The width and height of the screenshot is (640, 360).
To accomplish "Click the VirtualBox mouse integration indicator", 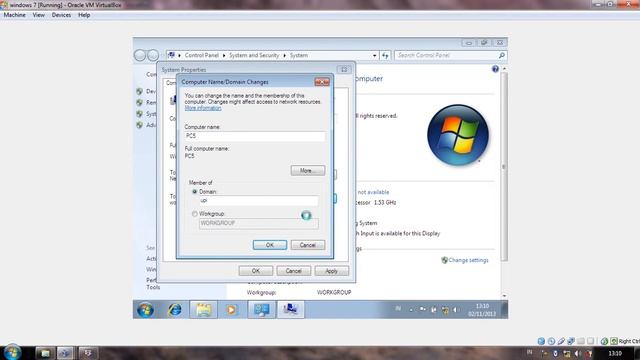I will pos(604,341).
